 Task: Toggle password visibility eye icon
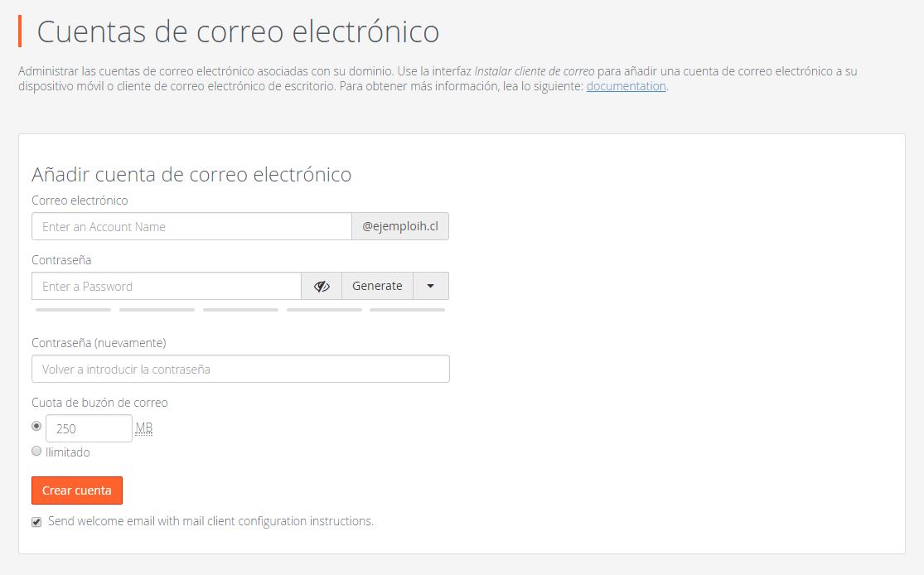322,287
